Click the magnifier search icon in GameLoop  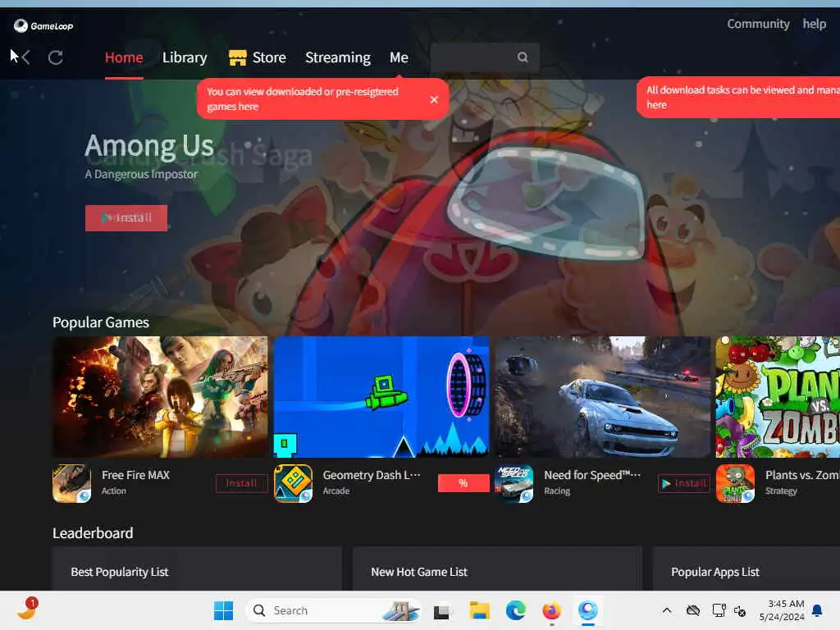point(523,57)
